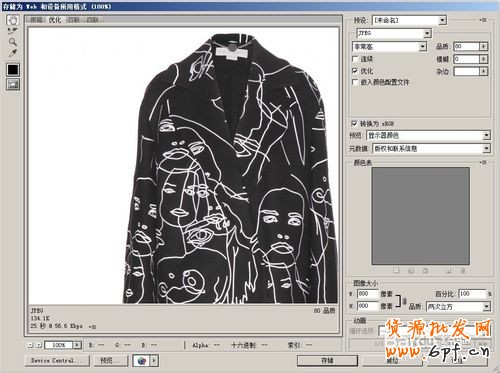
Task: Click the 25 秒 @ 56.6 Kbps text
Action: click(56, 326)
